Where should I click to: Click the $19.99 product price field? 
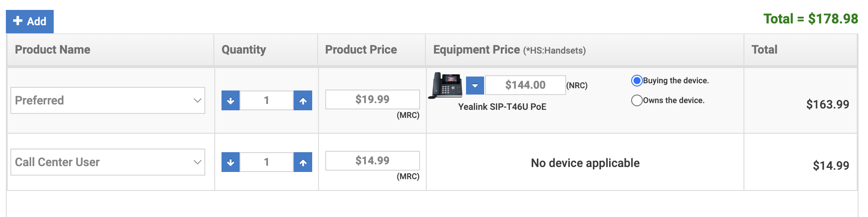[x=372, y=99]
